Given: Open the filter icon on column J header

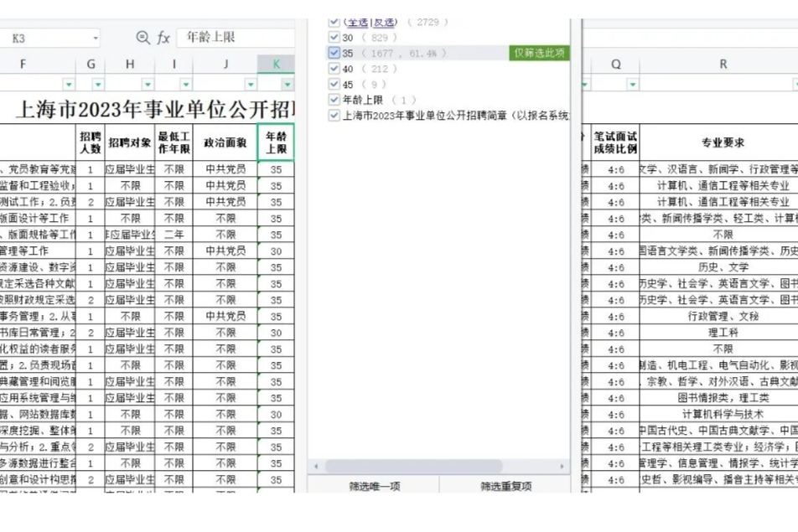Looking at the screenshot, I should point(250,83).
